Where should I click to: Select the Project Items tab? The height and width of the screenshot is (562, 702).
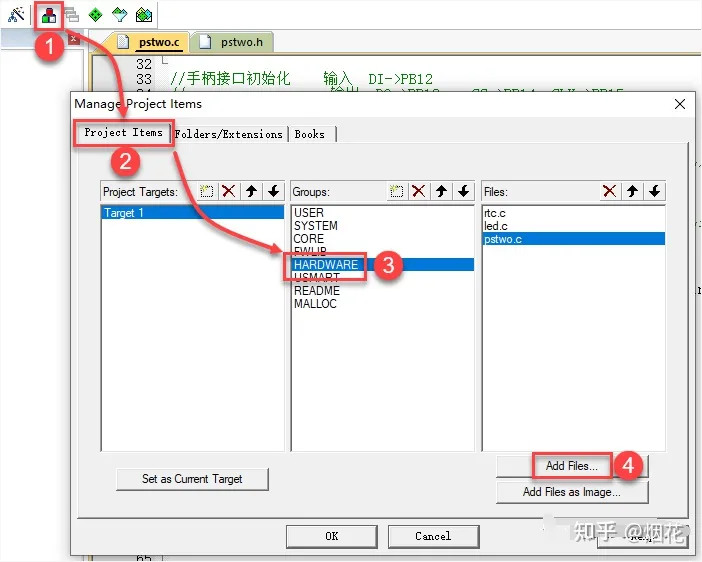click(x=123, y=133)
